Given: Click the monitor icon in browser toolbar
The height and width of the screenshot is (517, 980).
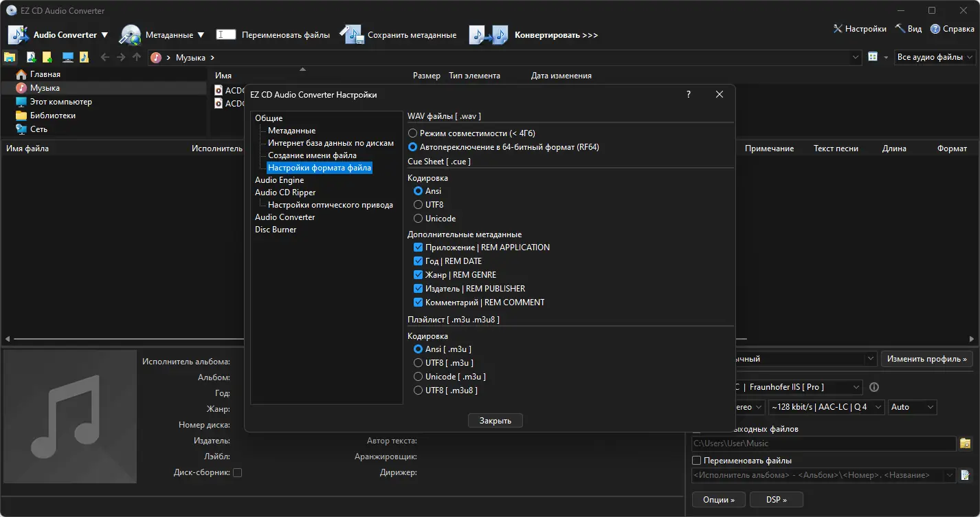Looking at the screenshot, I should 68,57.
